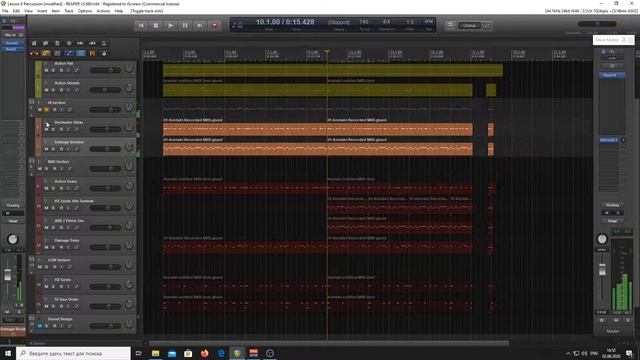Toggle grid lines toolbar icon
Screen dimensions: 640x360
(x=80, y=53)
